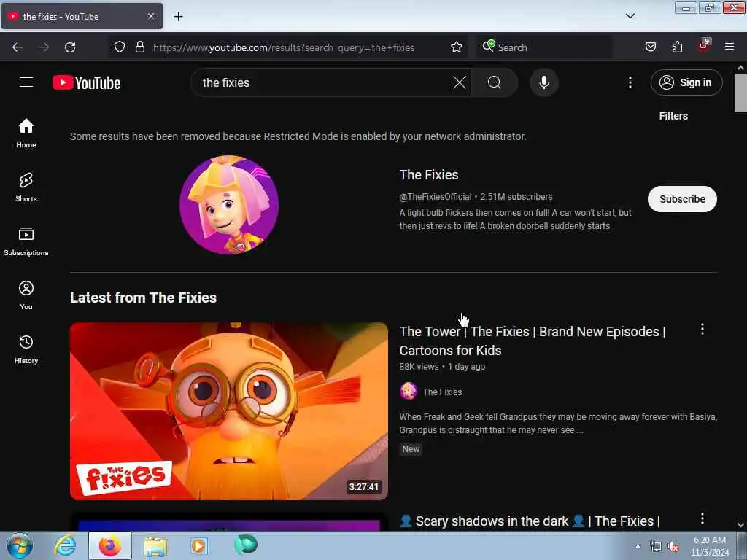Show hidden tray icons arrow

point(638,546)
